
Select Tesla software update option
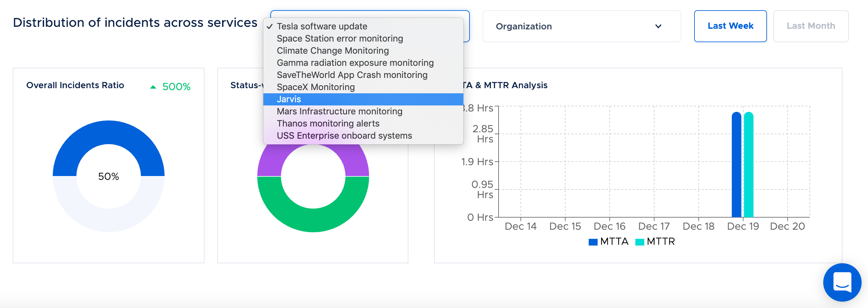pos(363,26)
